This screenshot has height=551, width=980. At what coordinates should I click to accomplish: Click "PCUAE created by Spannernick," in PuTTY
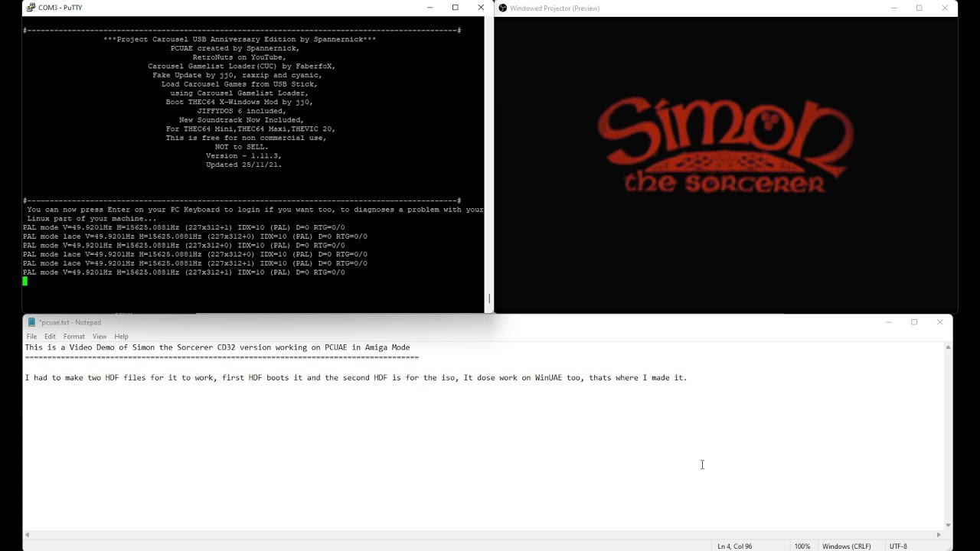[235, 48]
